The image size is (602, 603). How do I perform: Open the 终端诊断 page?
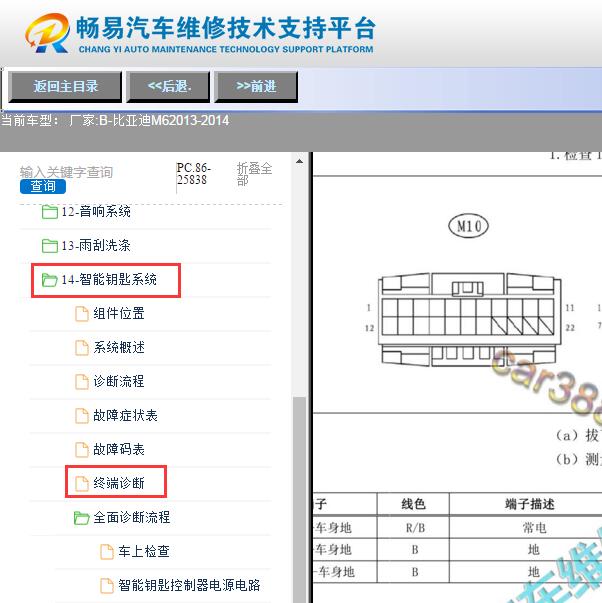pos(119,483)
